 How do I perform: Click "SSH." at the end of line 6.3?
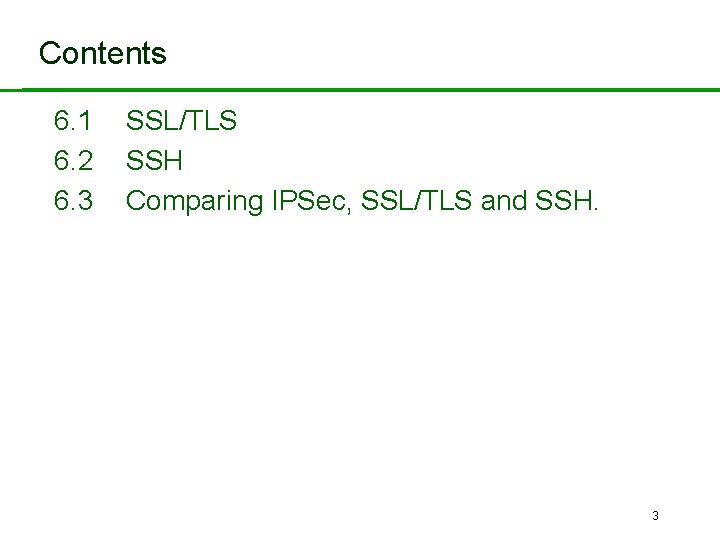click(x=567, y=201)
